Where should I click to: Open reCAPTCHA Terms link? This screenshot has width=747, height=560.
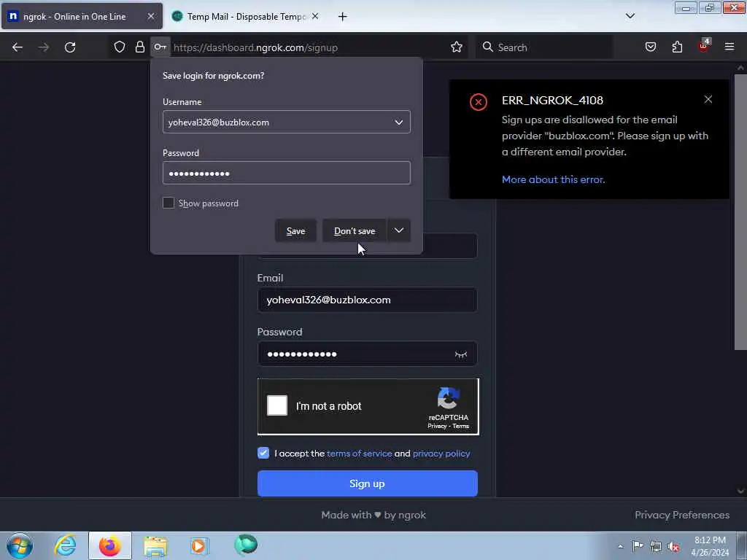click(461, 426)
